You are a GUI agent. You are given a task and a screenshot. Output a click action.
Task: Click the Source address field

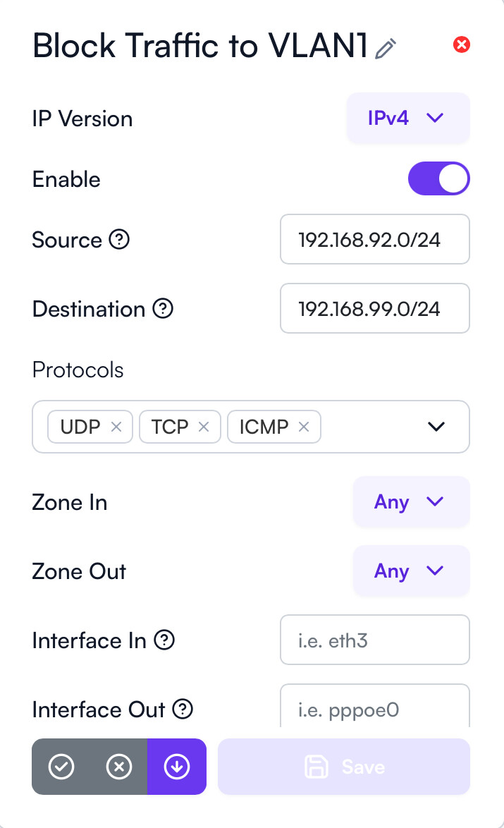click(374, 240)
